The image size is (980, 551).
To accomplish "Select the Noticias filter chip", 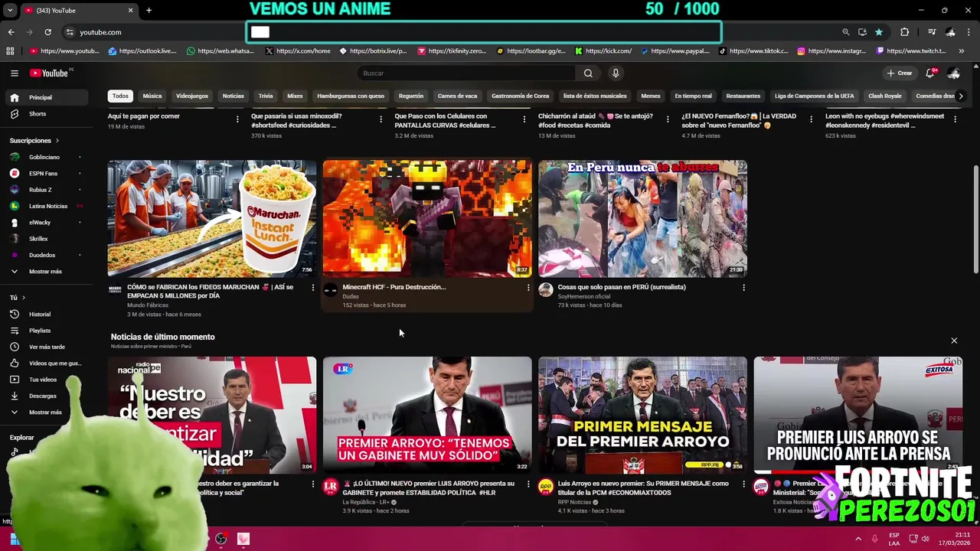I will (x=233, y=96).
